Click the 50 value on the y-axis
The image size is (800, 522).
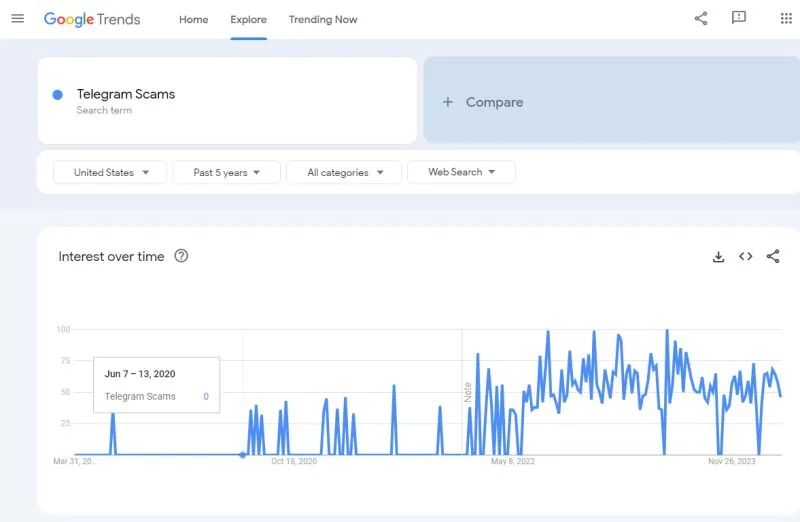coord(65,392)
